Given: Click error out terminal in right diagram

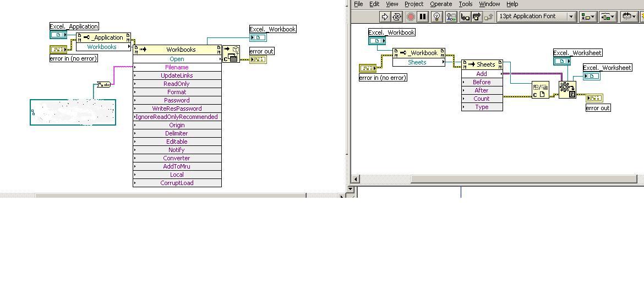Looking at the screenshot, I should pos(594,98).
